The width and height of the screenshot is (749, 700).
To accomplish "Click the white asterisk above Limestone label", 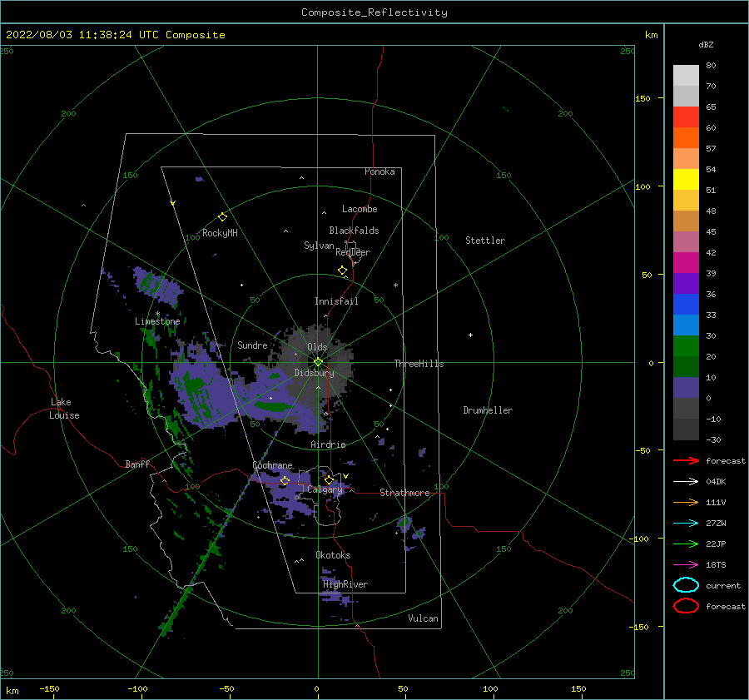I will (x=157, y=314).
